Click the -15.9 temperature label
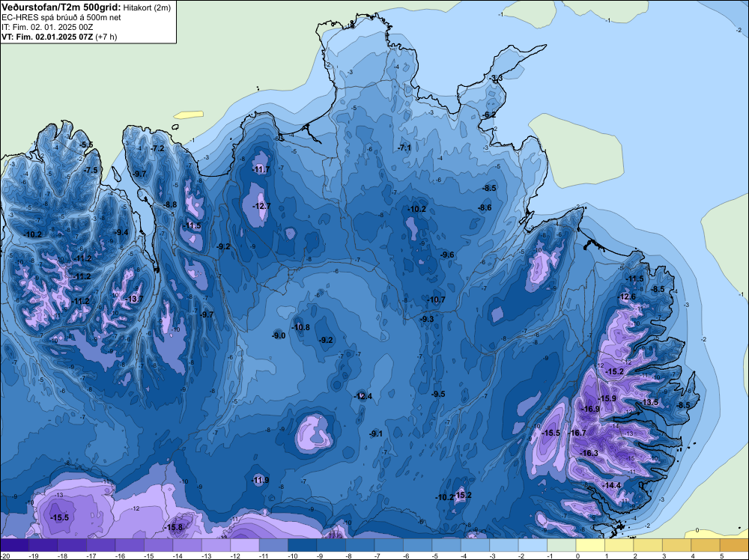The image size is (749, 560). (607, 398)
